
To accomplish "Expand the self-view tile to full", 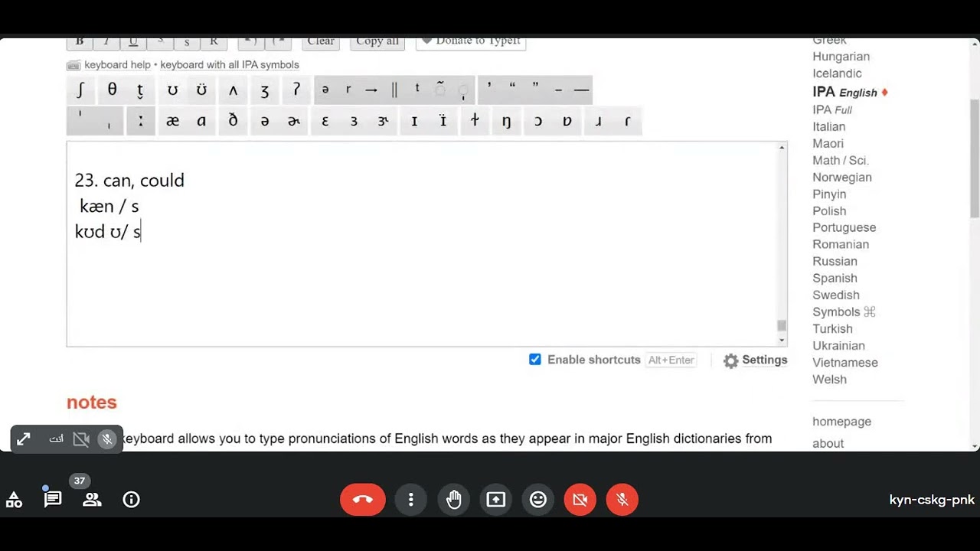I will (x=24, y=439).
